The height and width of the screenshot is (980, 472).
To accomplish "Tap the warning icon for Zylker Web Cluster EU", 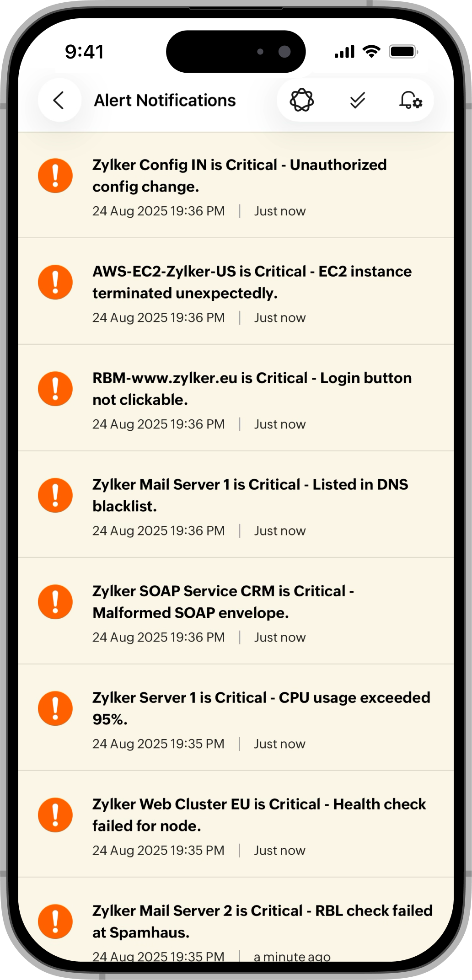I will coord(55,815).
